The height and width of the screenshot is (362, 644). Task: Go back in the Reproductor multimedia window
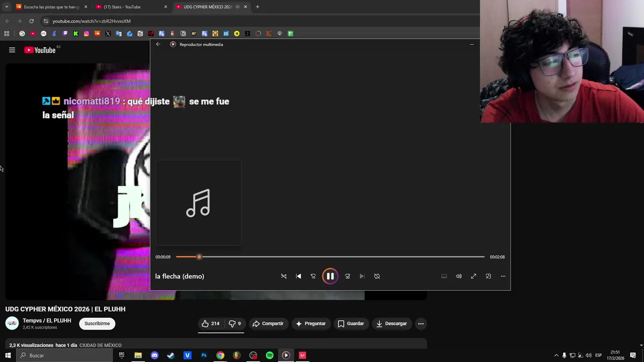[x=158, y=44]
